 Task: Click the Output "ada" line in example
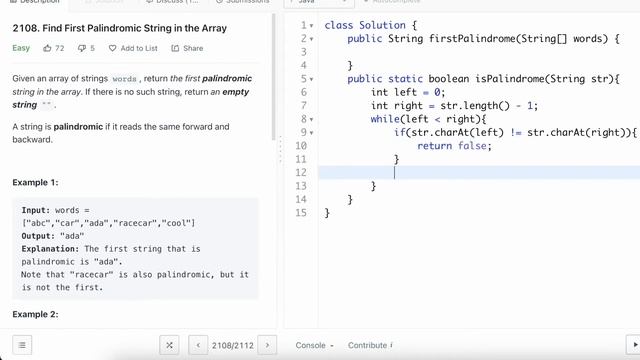[x=53, y=236]
